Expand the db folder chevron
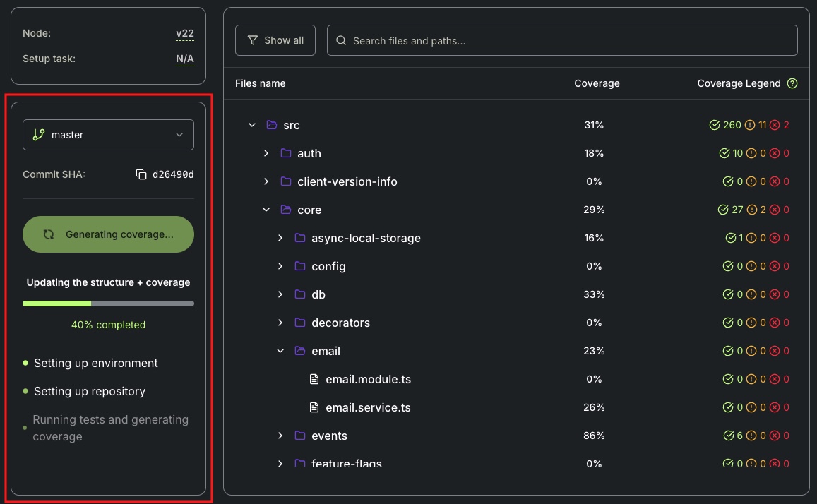The image size is (817, 504). (x=280, y=294)
